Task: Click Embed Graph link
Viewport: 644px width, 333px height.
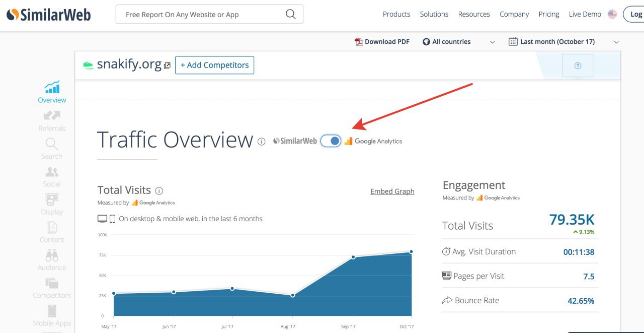Action: coord(392,191)
